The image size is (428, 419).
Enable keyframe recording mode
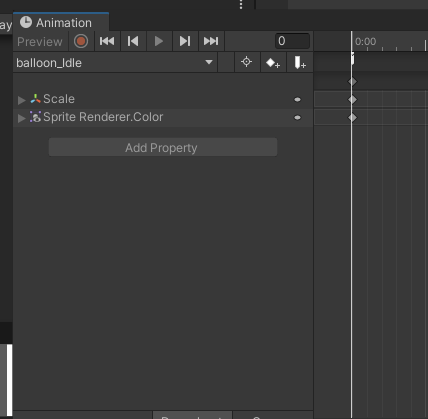pos(81,41)
